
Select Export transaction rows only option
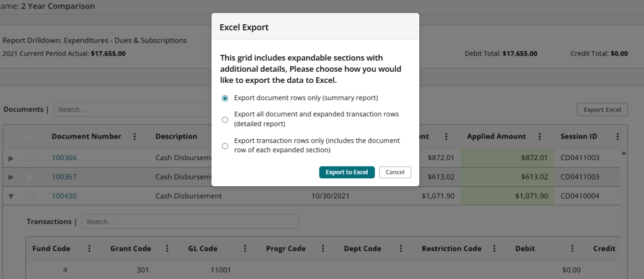[x=225, y=146]
